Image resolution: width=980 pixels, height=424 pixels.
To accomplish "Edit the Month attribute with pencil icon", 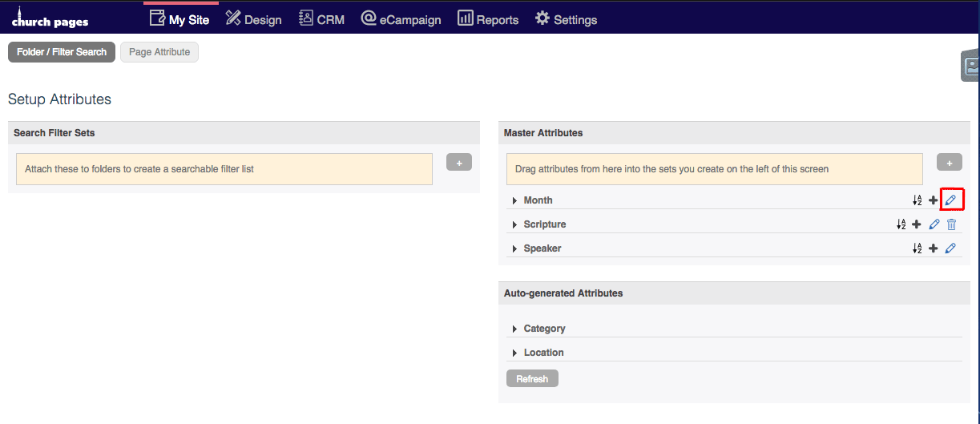I will (950, 200).
